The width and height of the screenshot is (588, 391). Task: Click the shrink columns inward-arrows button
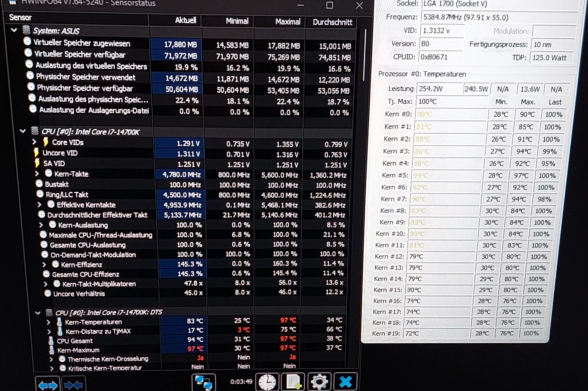(73, 385)
